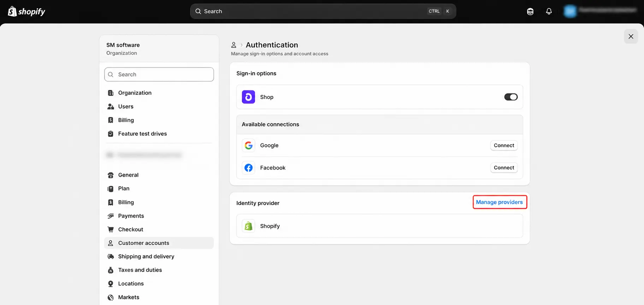Toggle the Shop sign-in option switch
The height and width of the screenshot is (305, 644).
click(x=511, y=97)
